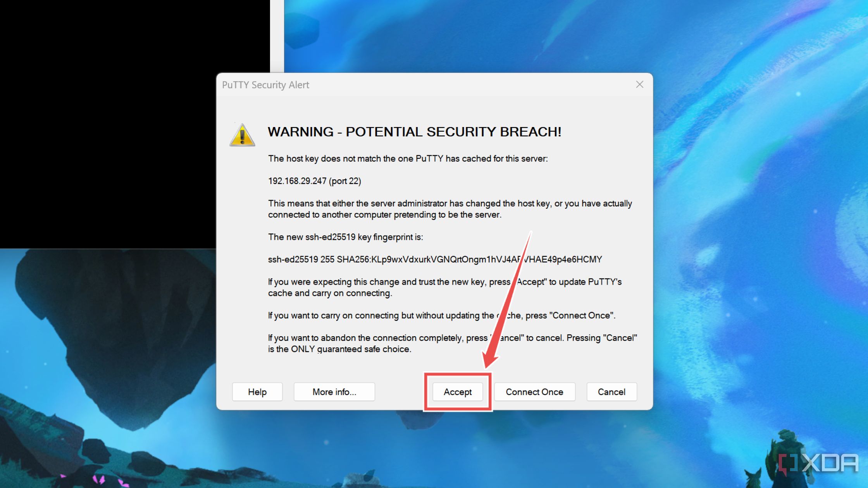Select the SSH fingerprint text field
Image resolution: width=868 pixels, height=488 pixels.
click(x=434, y=259)
